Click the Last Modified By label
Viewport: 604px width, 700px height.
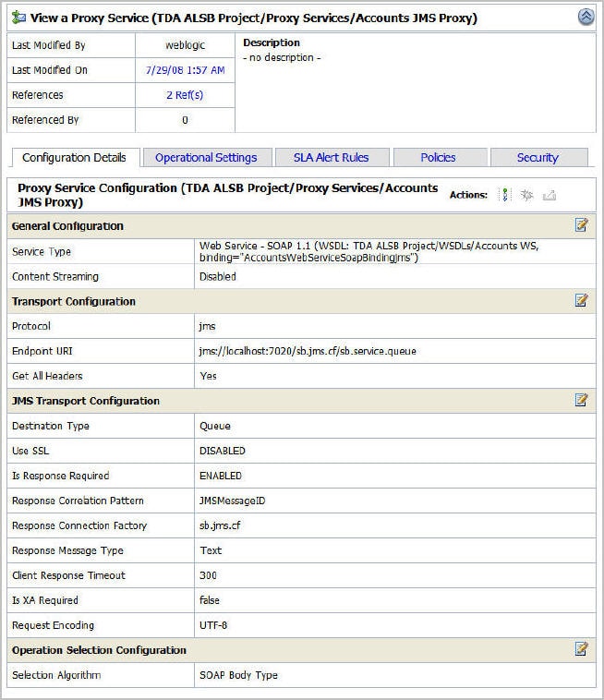tap(49, 45)
